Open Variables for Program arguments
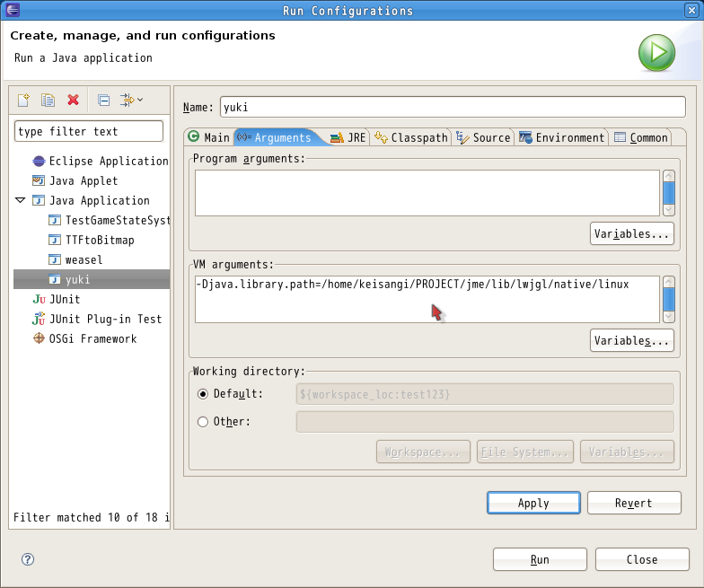704x588 pixels. [632, 234]
